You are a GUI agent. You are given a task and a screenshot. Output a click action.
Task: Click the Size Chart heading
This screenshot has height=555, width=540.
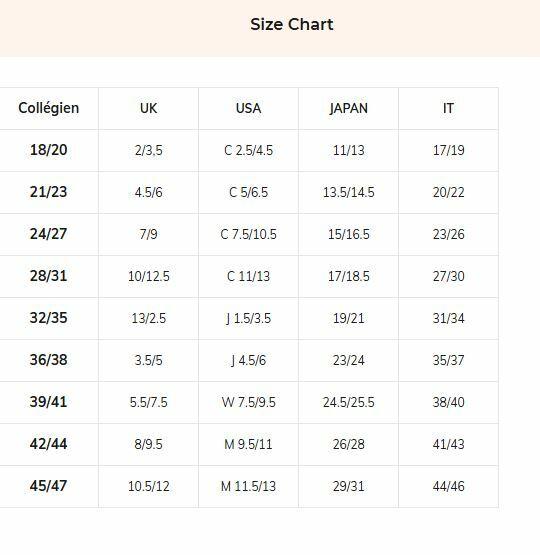[292, 24]
